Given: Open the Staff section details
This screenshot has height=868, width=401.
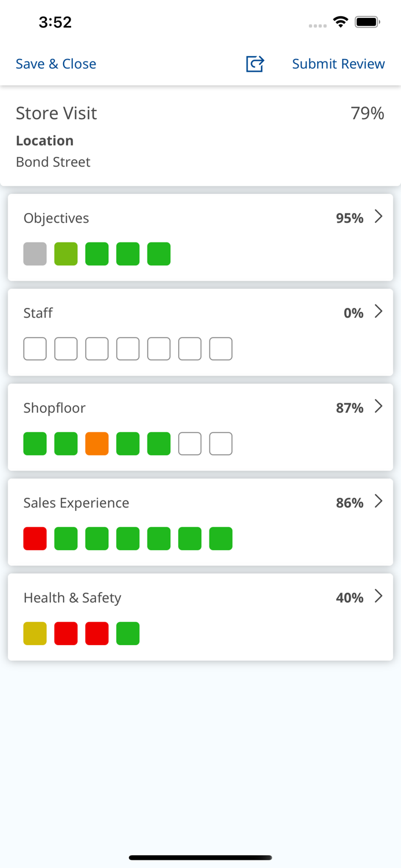Looking at the screenshot, I should click(x=379, y=311).
